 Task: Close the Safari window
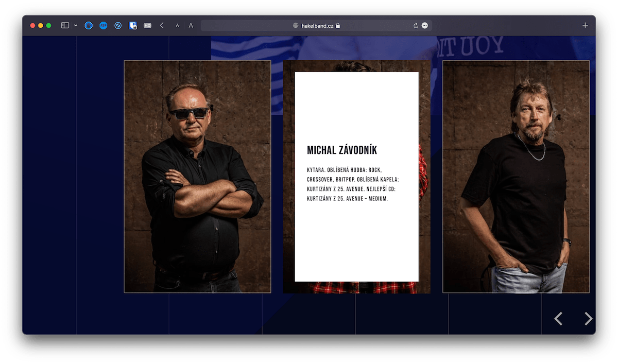pos(33,25)
